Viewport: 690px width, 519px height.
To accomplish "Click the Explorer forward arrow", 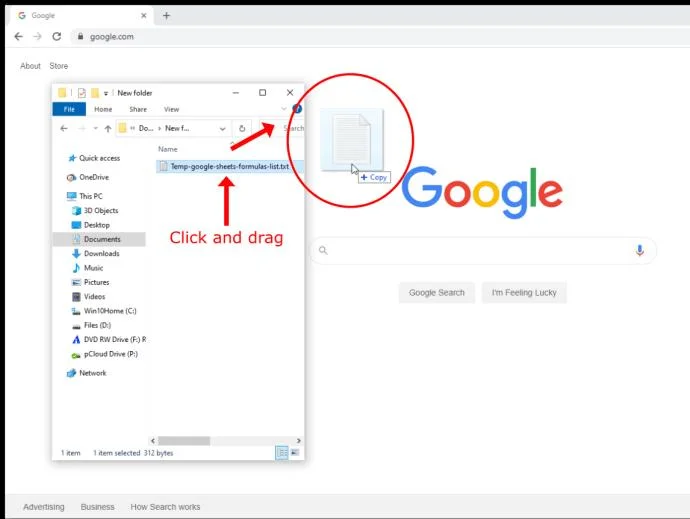I will (x=81, y=129).
